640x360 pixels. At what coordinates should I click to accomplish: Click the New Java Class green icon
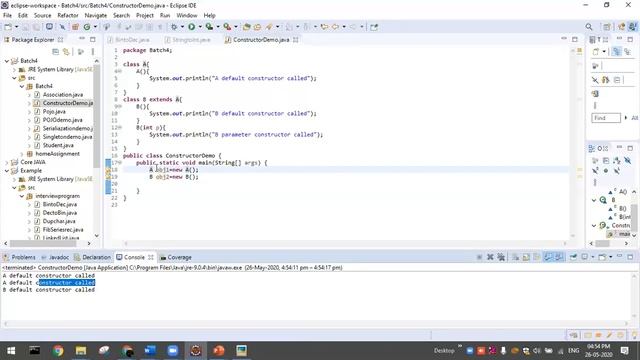click(87, 27)
